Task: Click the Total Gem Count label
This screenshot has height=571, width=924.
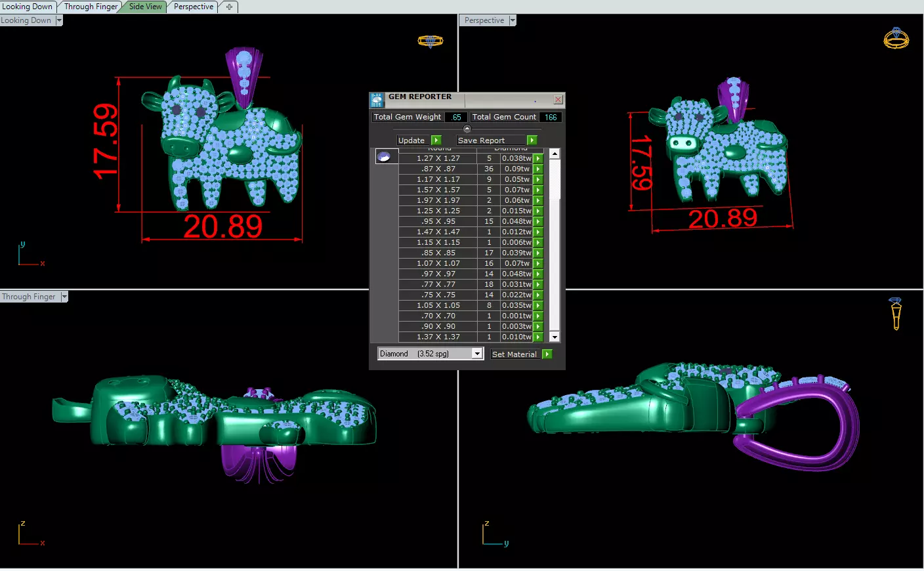Action: [504, 117]
